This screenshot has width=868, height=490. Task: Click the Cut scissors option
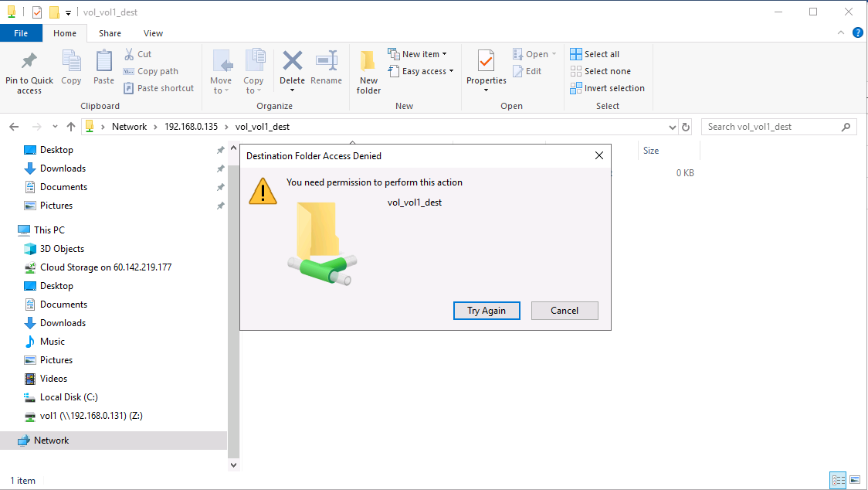[137, 54]
